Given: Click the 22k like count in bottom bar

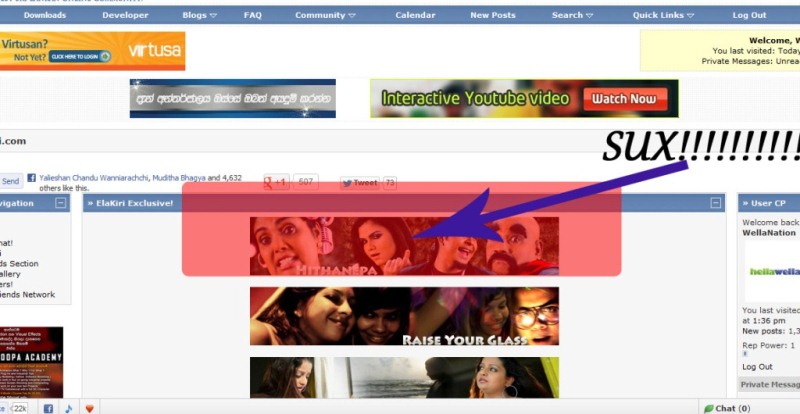Looking at the screenshot, I should [20, 408].
